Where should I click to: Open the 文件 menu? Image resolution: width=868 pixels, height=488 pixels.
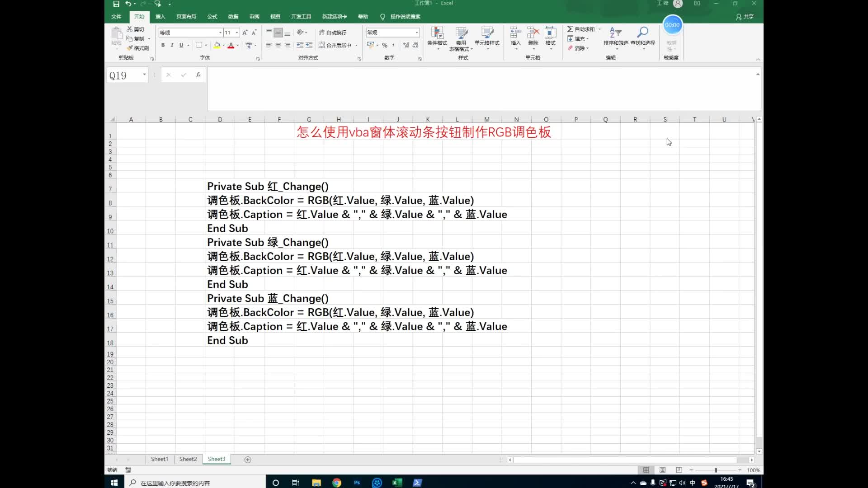[117, 17]
